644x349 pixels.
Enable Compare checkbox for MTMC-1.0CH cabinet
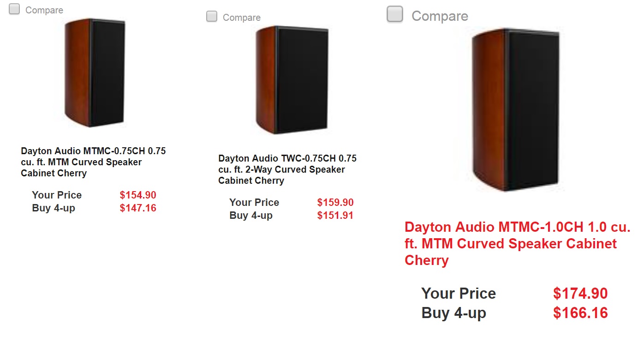coord(395,14)
